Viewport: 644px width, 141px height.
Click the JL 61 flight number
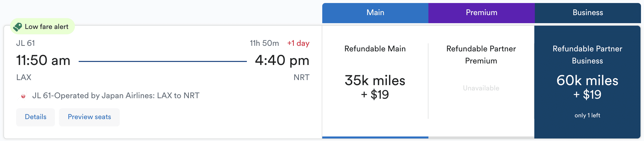coord(25,43)
